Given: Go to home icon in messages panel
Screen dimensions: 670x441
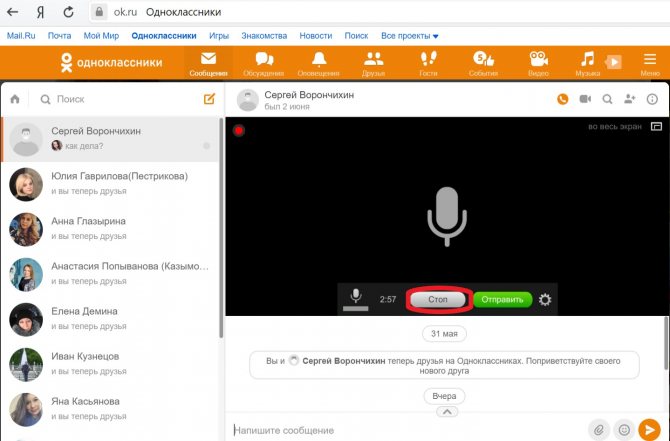Looking at the screenshot, I should pos(15,99).
